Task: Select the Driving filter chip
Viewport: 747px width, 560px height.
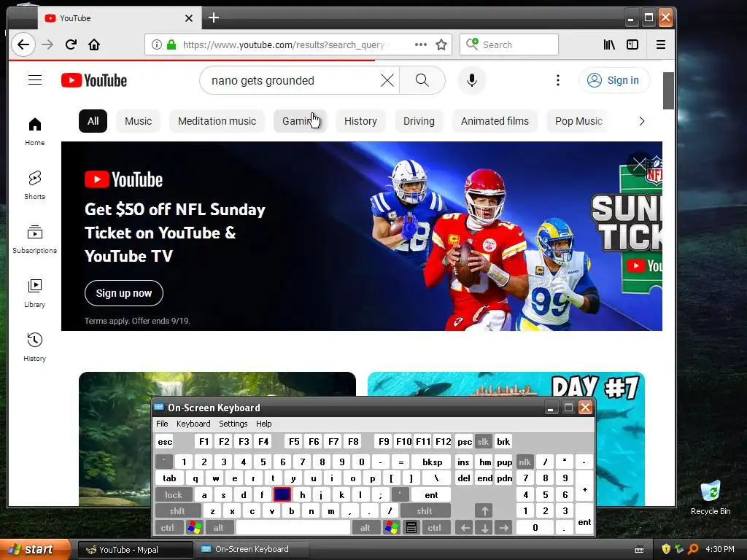Action: [419, 121]
